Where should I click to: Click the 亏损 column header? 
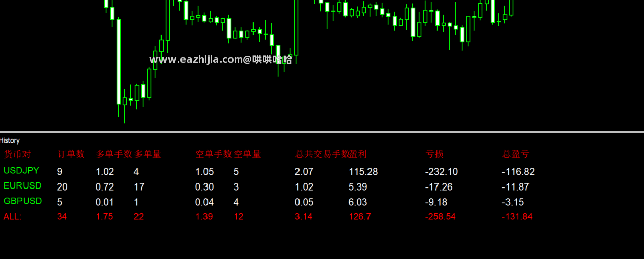click(x=434, y=154)
